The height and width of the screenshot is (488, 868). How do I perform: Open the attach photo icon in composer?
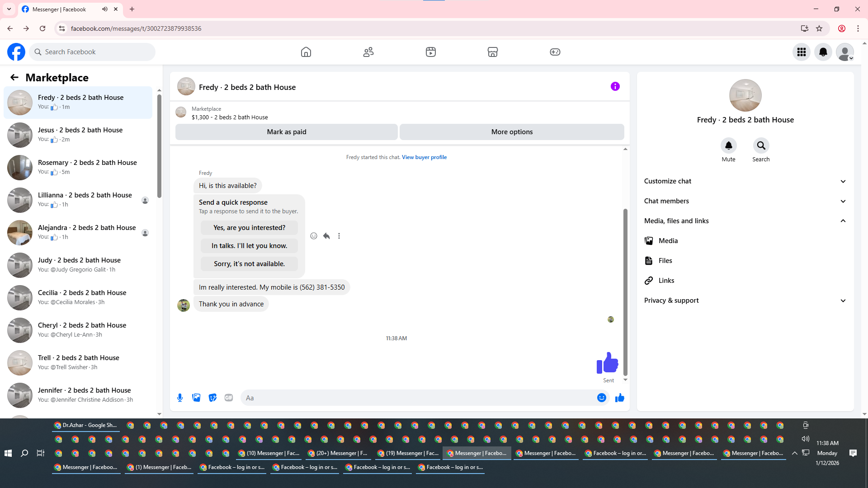pyautogui.click(x=196, y=398)
